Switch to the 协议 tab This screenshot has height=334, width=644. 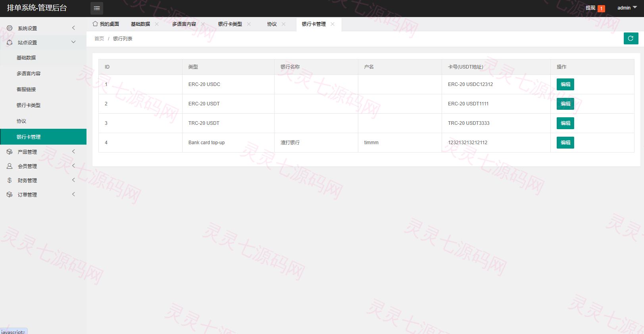click(272, 24)
